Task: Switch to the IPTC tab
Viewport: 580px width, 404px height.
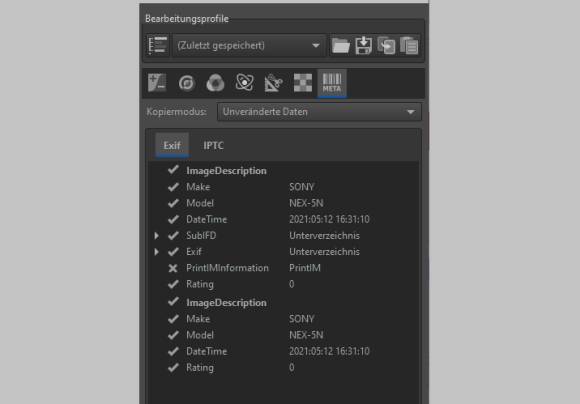Action: (x=213, y=146)
